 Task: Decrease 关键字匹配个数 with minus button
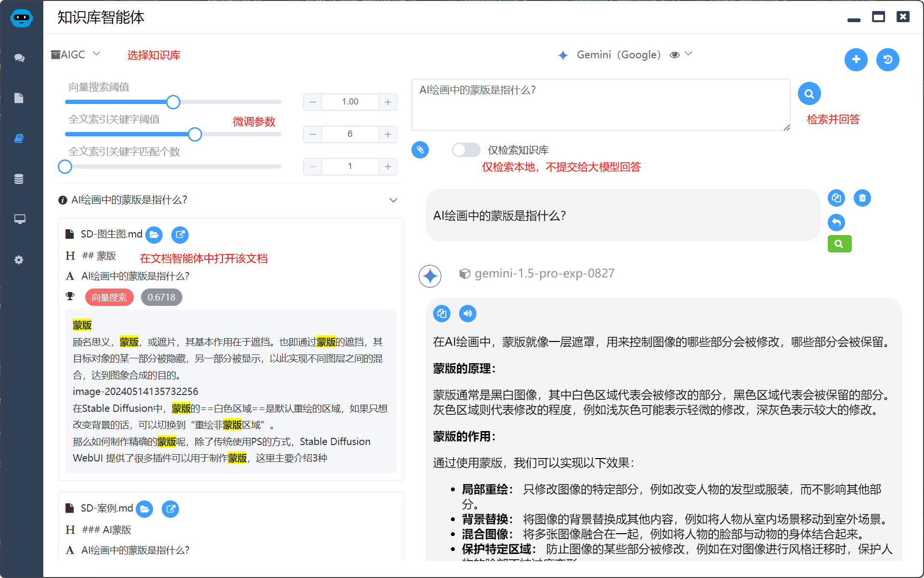[313, 167]
